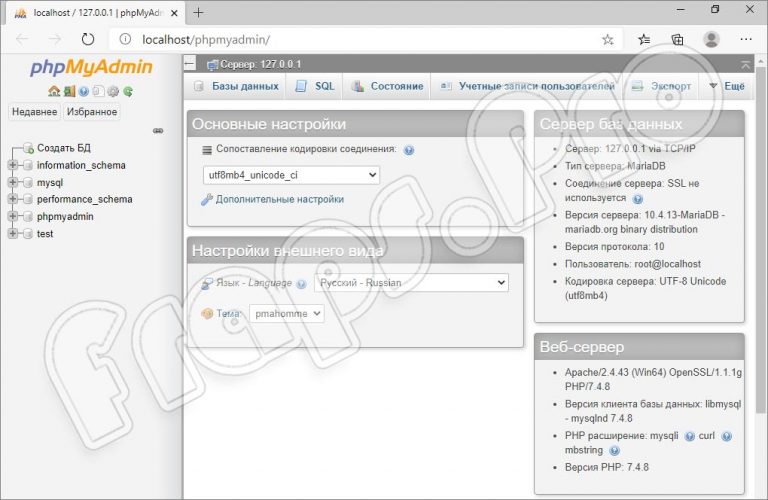Add page to favorites star icon
The image size is (768, 500).
607,40
